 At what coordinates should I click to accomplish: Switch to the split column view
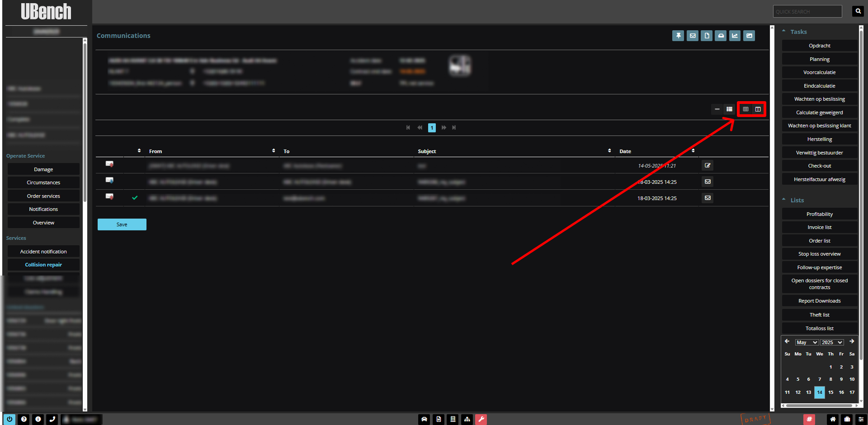758,109
